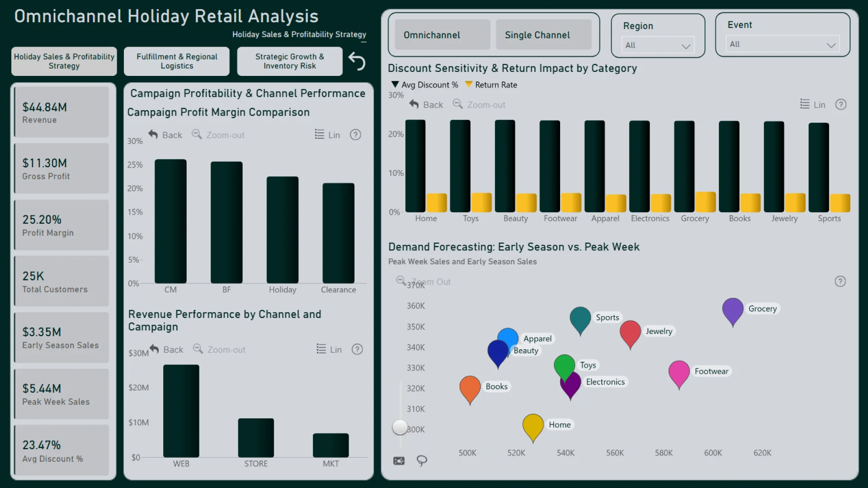Toggle Lin scale in Discount Sensitivity chart
Viewport: 868px width, 488px height.
[x=813, y=104]
